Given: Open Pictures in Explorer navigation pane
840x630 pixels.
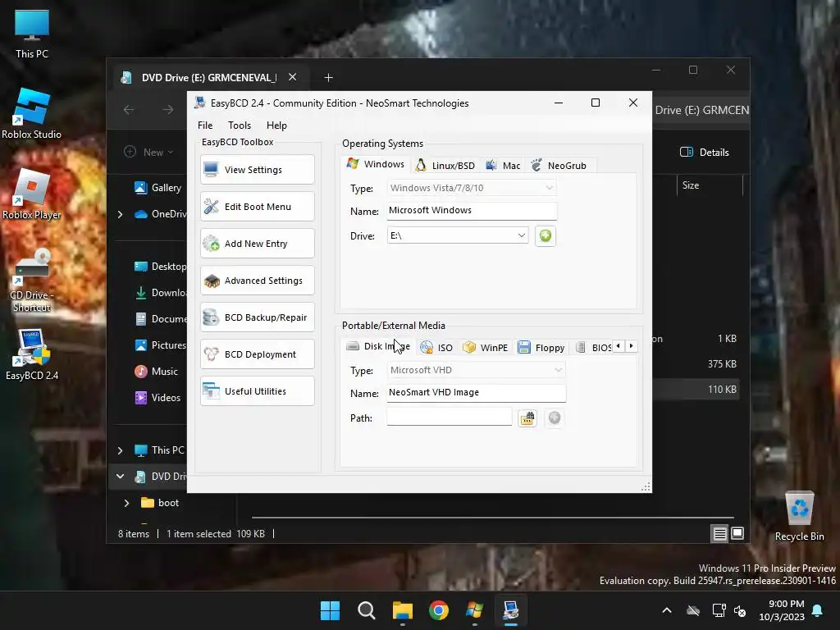Looking at the screenshot, I should click(160, 345).
